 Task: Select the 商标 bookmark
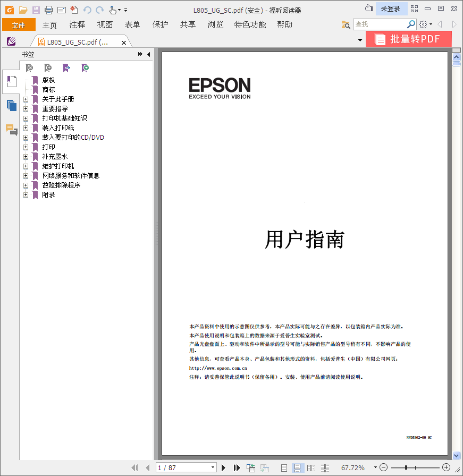coord(48,90)
